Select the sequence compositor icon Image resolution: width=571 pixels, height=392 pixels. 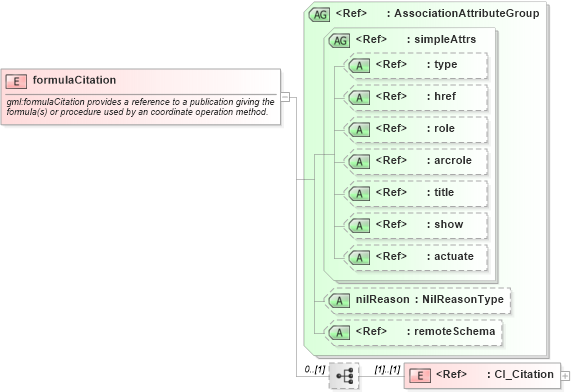coord(344,376)
